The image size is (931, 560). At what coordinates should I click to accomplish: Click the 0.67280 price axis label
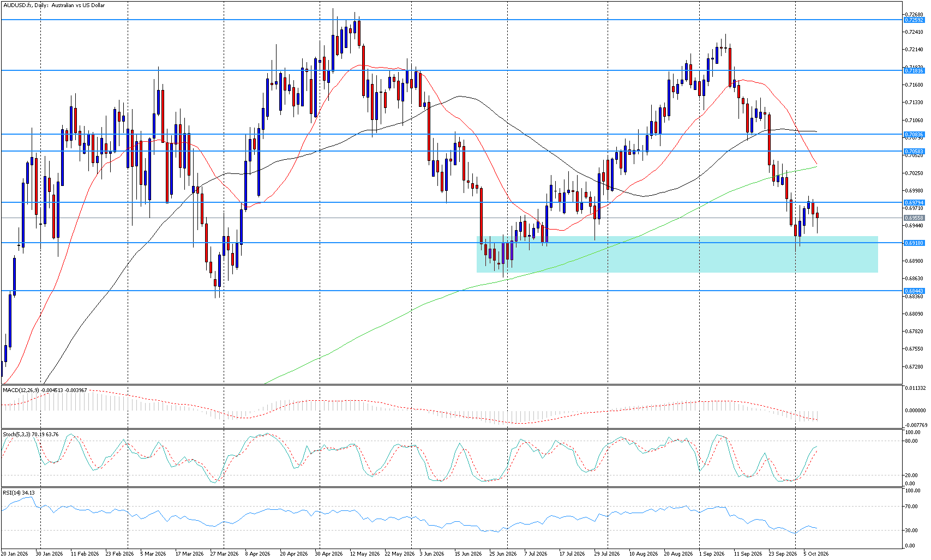914,367
